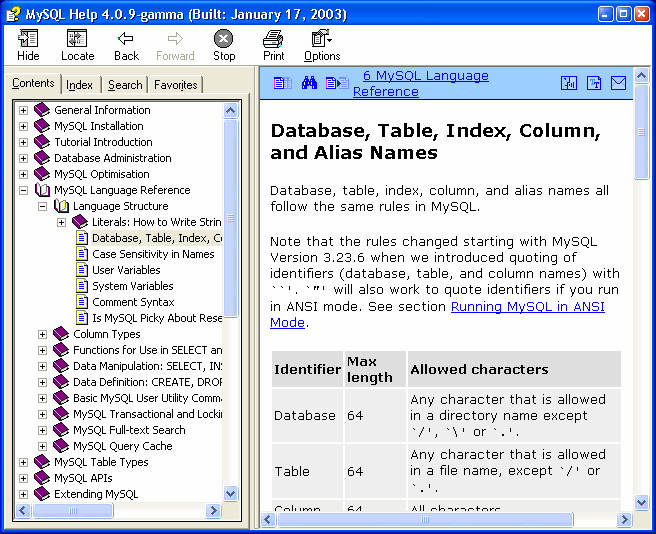Screen dimensions: 656x534
Task: Select Basic MySQL User Utility Commands entry
Action: 148,398
